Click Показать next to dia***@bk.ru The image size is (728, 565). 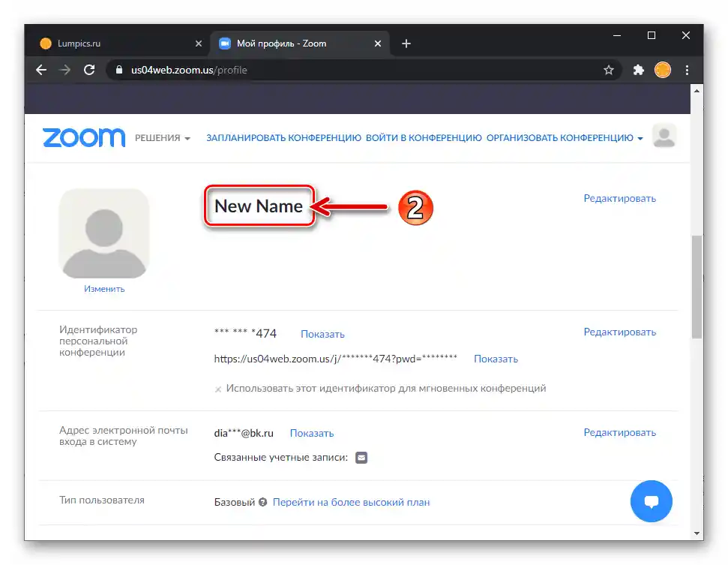coord(312,433)
